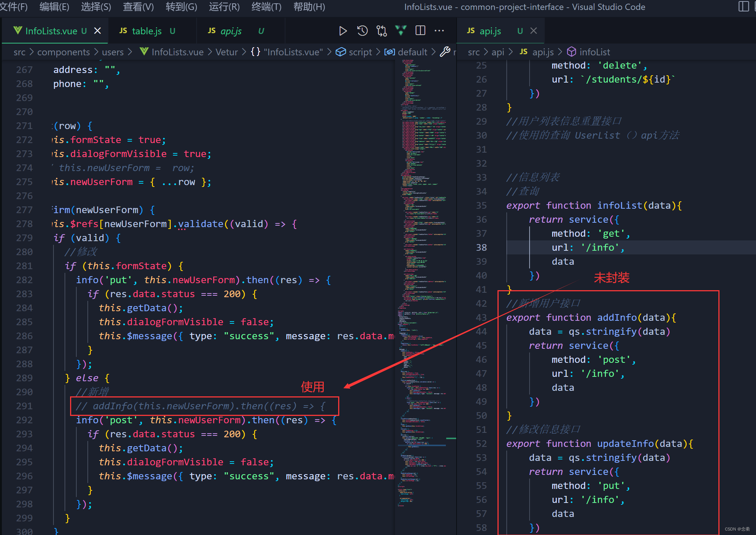Click the 'api' folder breadcrumb in the right pane
The width and height of the screenshot is (756, 535).
497,52
